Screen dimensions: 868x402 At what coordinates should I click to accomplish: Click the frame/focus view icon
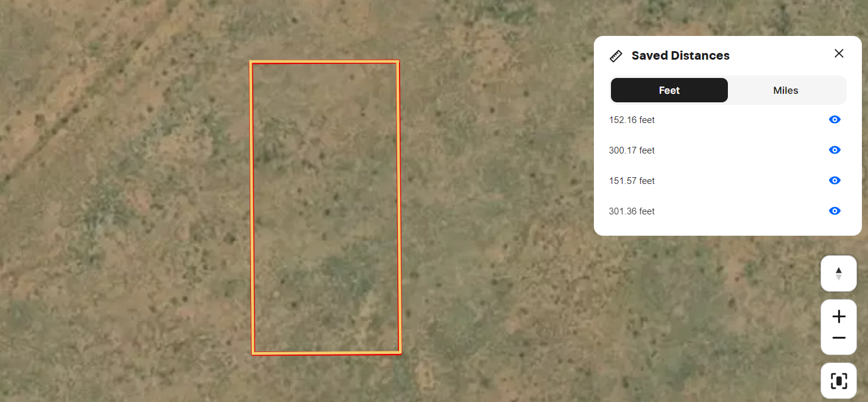[839, 381]
